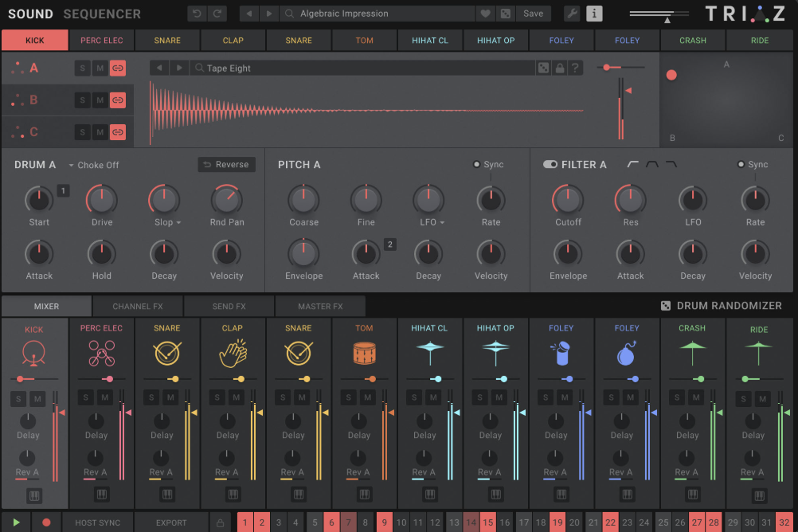Open the MASTER FX tab
Viewport: 798px width, 532px height.
[x=320, y=307]
